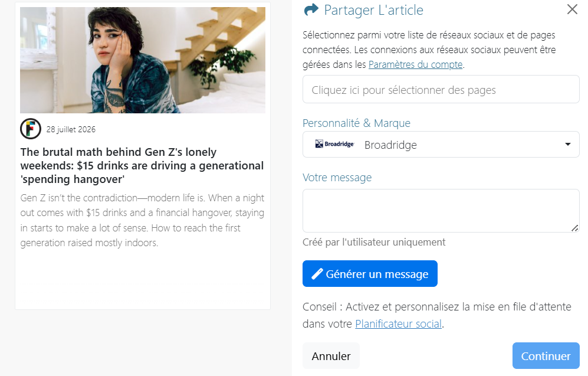Viewport: 588px width, 376px height.
Task: Open the Paramètres du compte link
Action: point(416,64)
